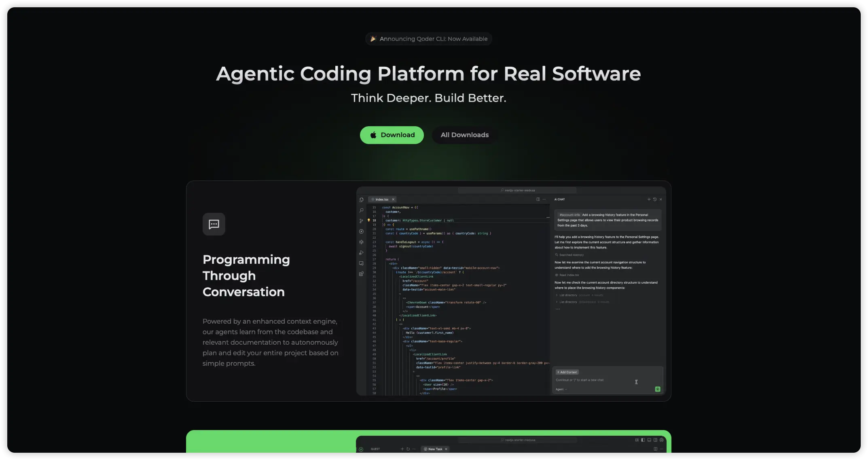Open the Source Control branch icon

click(x=361, y=221)
